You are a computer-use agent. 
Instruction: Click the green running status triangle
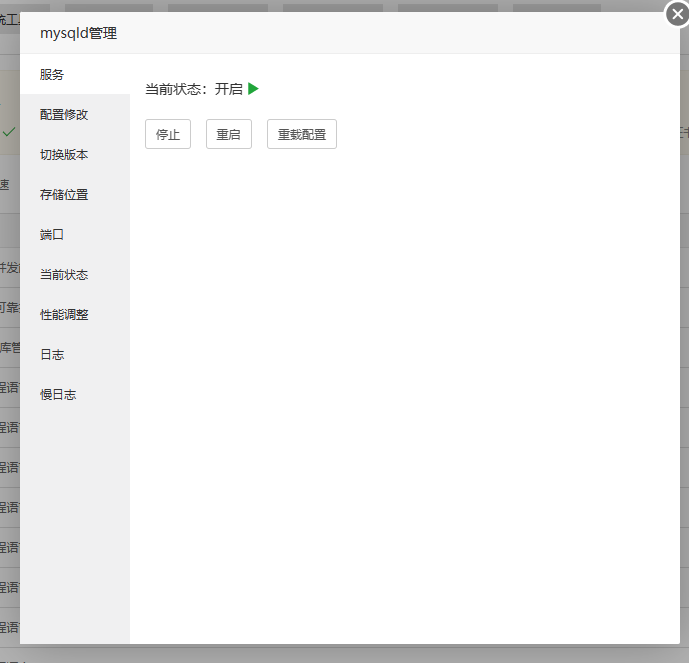(253, 89)
